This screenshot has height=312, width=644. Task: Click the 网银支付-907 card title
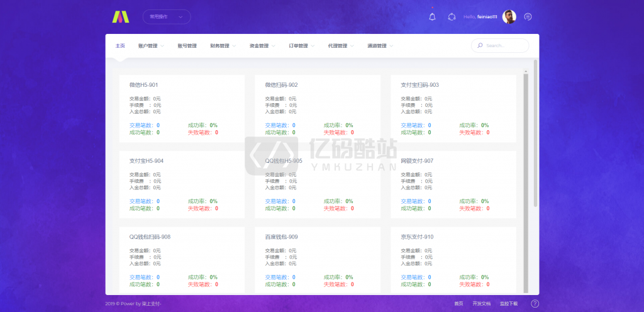[x=417, y=161]
